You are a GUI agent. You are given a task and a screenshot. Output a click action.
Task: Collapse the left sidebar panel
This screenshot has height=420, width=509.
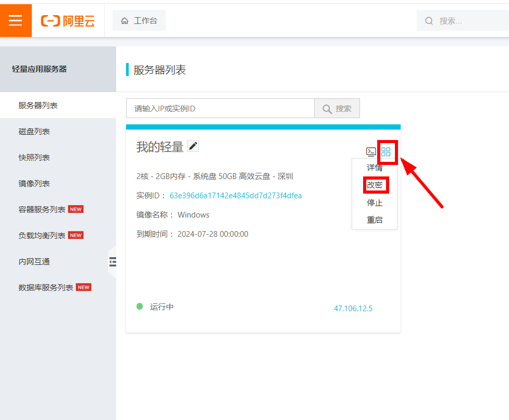pyautogui.click(x=113, y=262)
